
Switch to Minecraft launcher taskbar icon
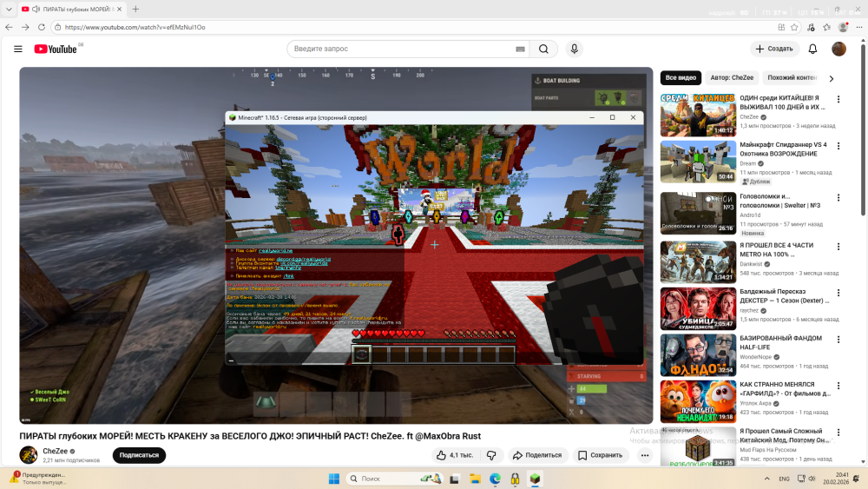point(535,479)
